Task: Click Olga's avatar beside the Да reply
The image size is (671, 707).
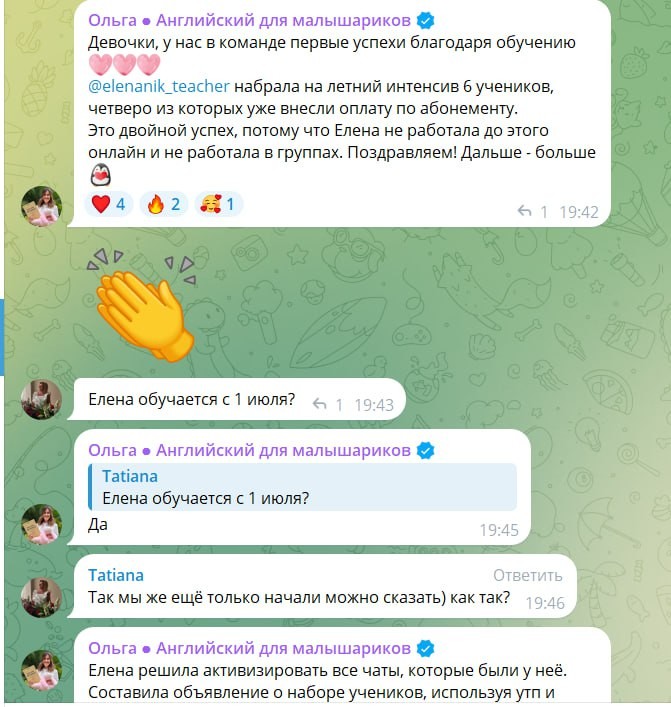Action: 41,524
